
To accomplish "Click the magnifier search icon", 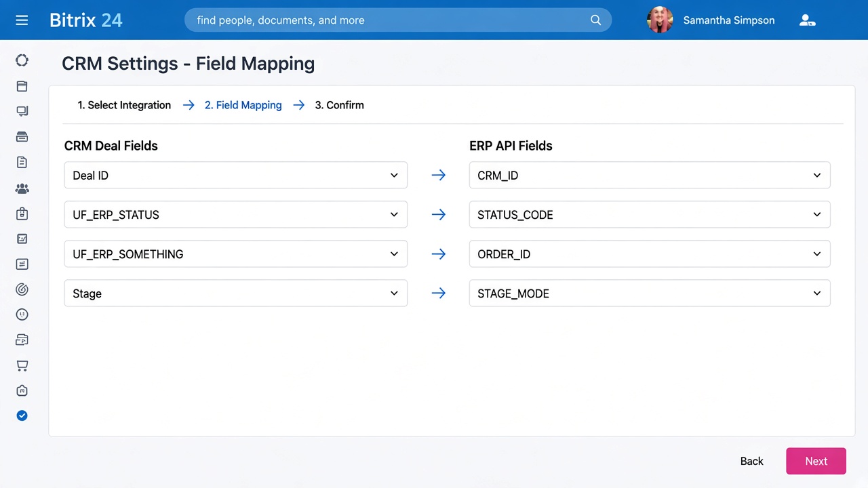I will (x=595, y=20).
